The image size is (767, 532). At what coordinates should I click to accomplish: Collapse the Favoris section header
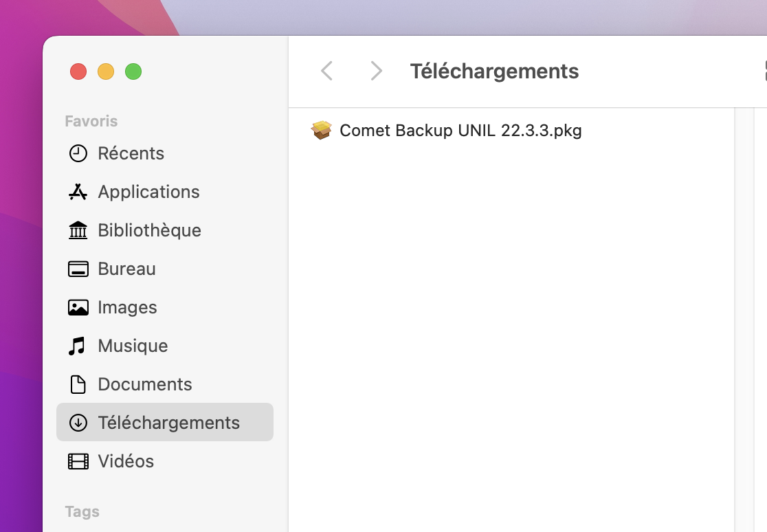coord(91,121)
